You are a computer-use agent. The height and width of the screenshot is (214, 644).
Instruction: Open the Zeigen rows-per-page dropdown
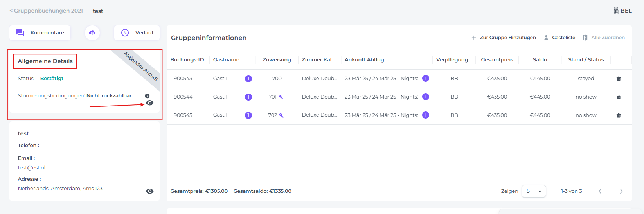pyautogui.click(x=534, y=191)
